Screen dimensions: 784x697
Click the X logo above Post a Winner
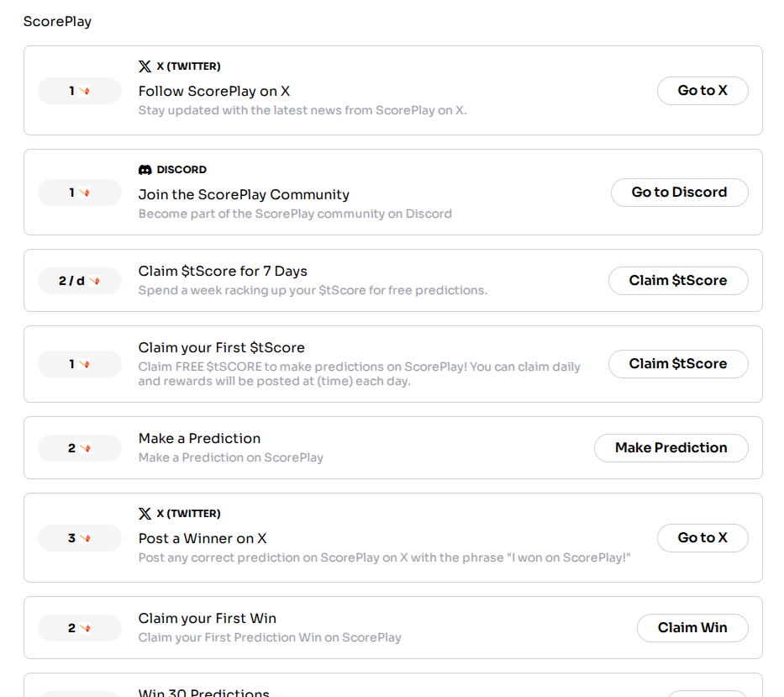[x=145, y=514]
